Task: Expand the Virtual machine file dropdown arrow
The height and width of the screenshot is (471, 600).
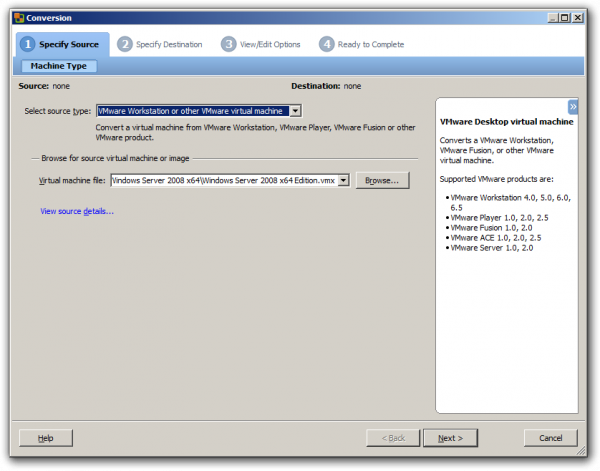Action: click(344, 180)
